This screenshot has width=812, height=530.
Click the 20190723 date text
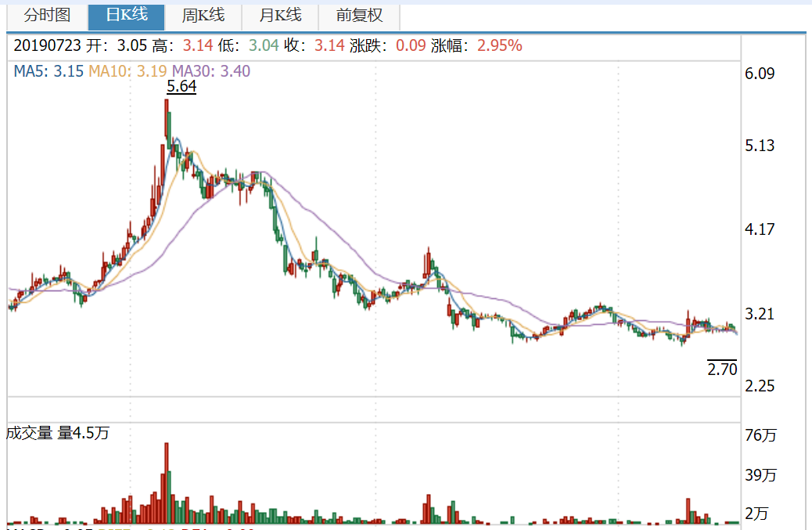[x=47, y=45]
